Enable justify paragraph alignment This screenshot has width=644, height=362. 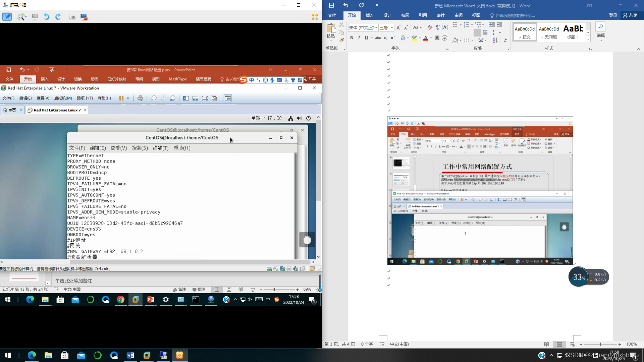coord(477,33)
